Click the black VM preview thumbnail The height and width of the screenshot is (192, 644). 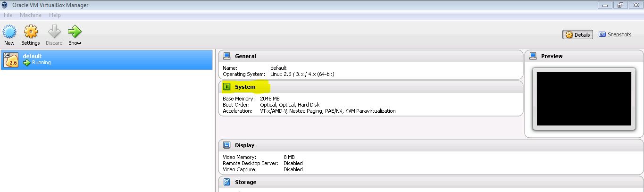(584, 99)
